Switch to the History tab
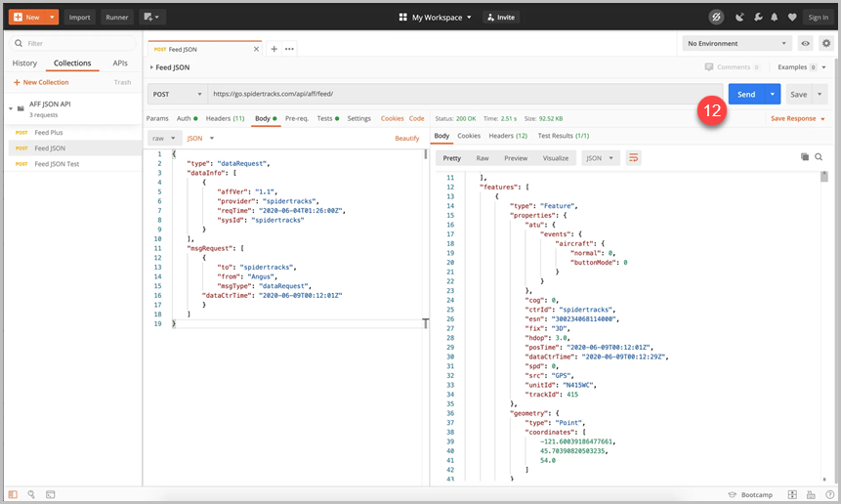This screenshot has height=504, width=841. pyautogui.click(x=24, y=63)
